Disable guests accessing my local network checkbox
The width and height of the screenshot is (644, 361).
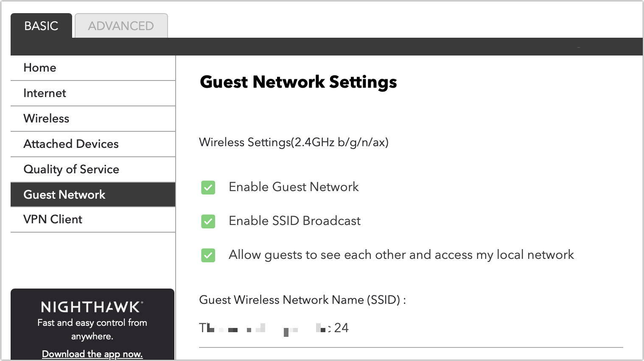tap(208, 255)
